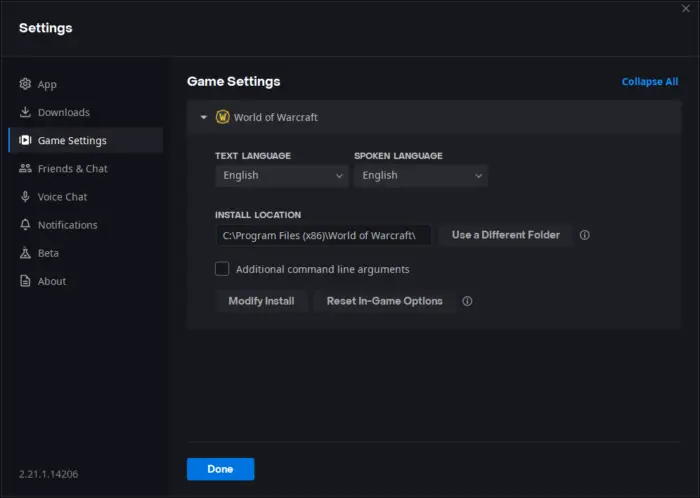700x498 pixels.
Task: Click the About document icon
Action: (25, 281)
